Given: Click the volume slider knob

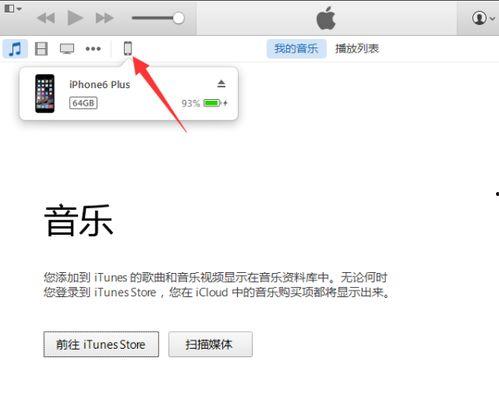Looking at the screenshot, I should coord(179,18).
